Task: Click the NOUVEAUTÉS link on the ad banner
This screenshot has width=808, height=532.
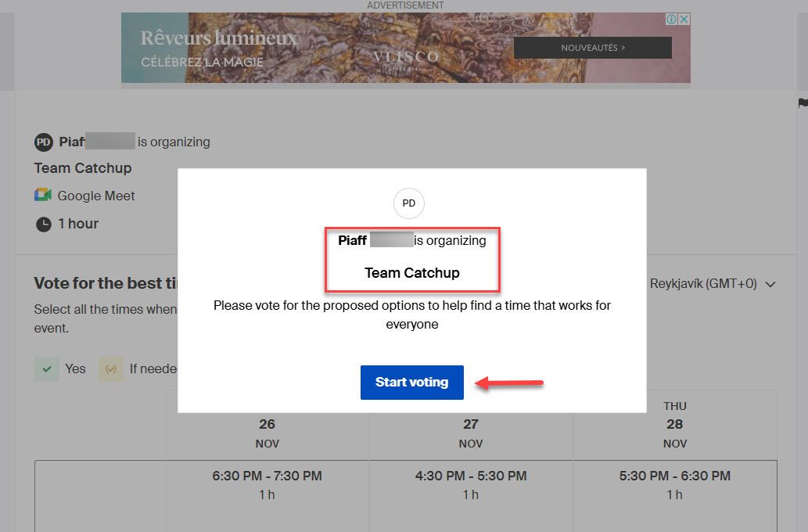Action: coord(591,48)
